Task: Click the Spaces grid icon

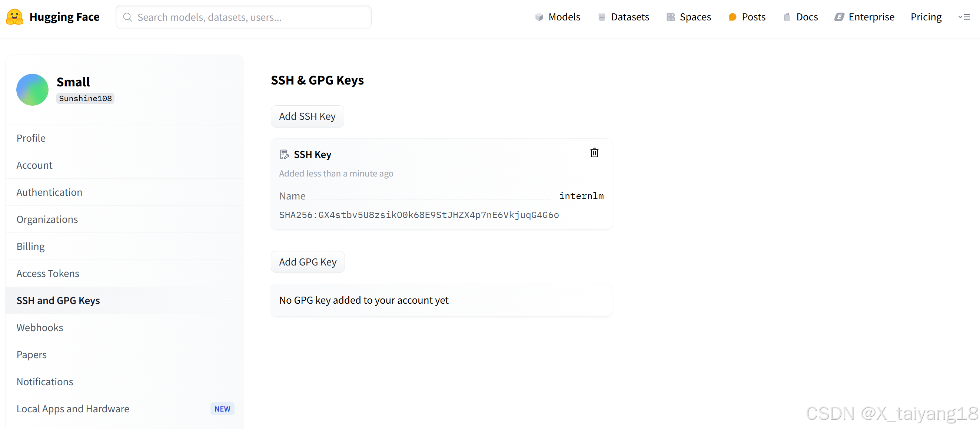Action: tap(670, 17)
